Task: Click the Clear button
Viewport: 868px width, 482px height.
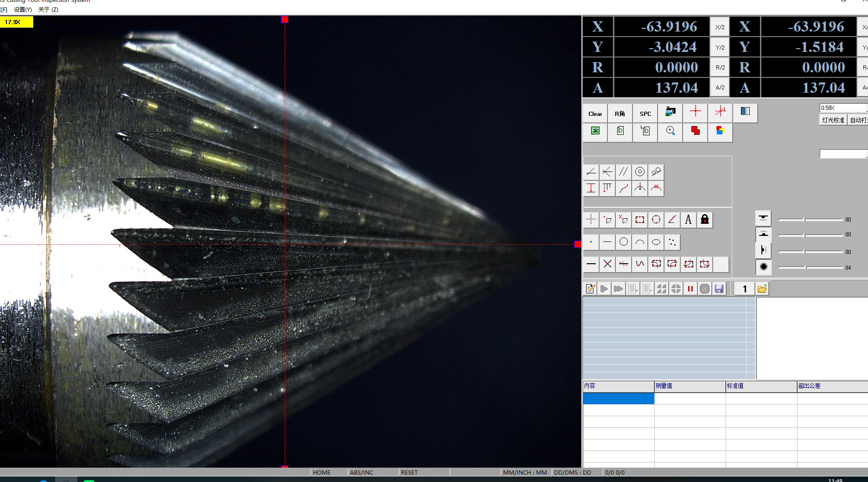Action: point(595,114)
